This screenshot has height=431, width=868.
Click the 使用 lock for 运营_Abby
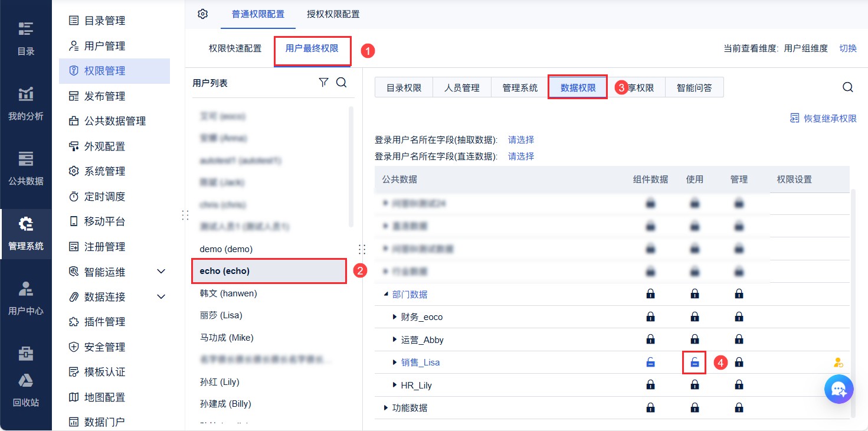coord(695,339)
